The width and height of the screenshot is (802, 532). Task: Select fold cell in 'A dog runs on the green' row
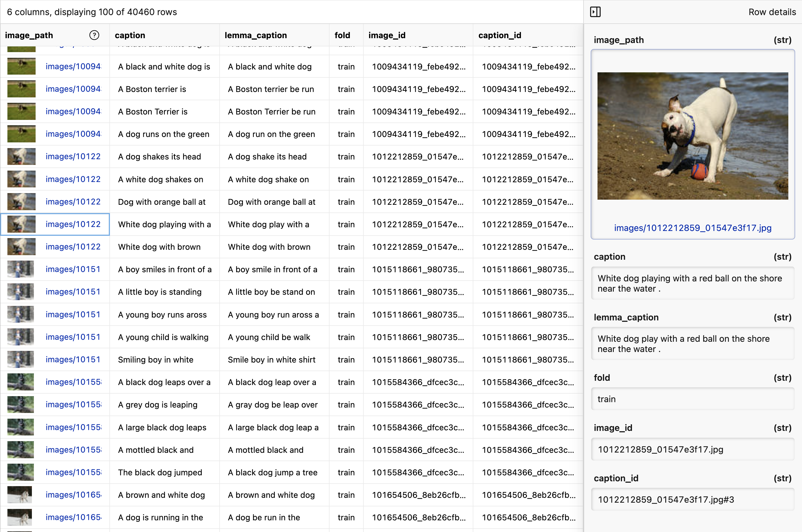coord(346,134)
